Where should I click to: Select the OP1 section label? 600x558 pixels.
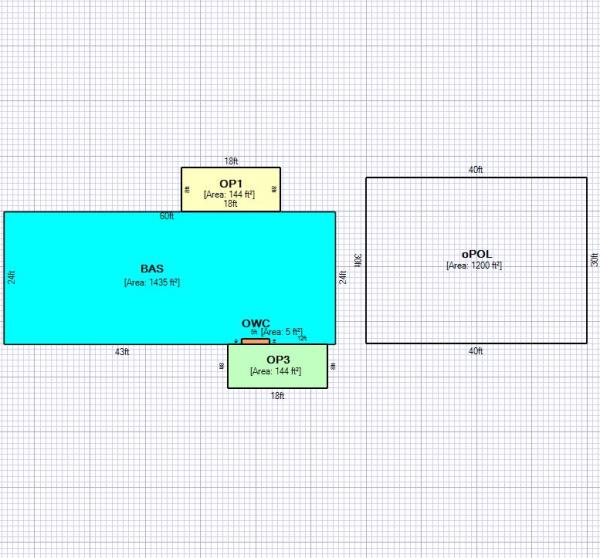click(x=230, y=184)
